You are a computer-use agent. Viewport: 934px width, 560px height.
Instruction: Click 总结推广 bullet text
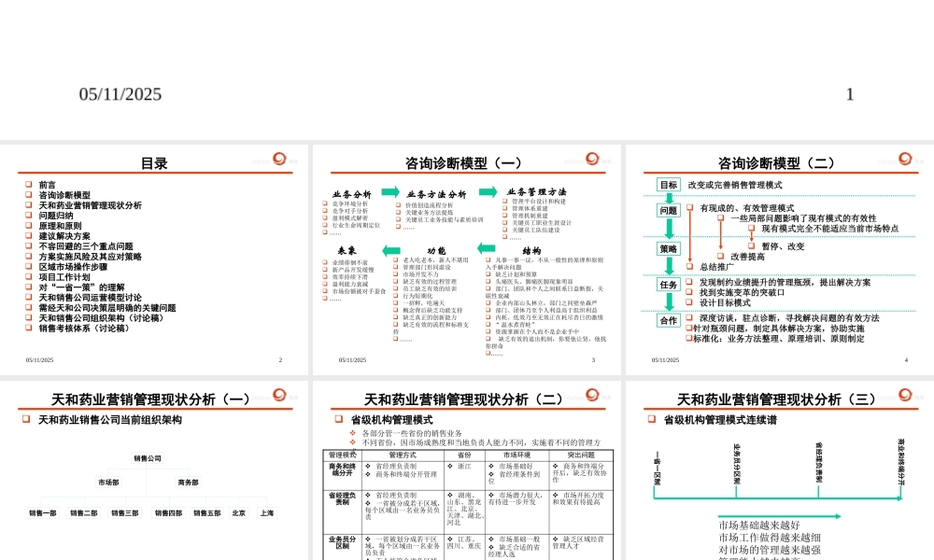pos(716,267)
